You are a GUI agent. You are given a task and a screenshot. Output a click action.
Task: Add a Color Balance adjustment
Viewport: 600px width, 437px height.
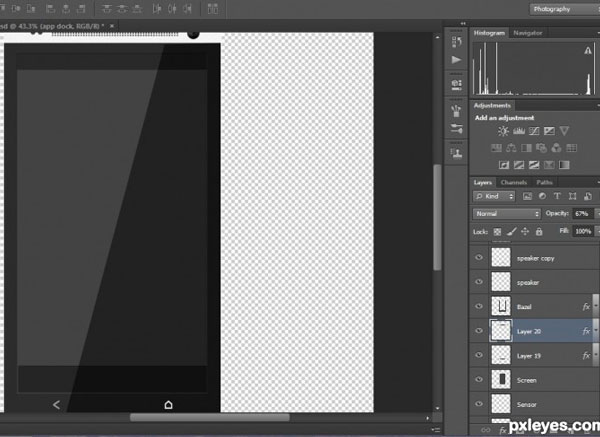[x=512, y=148]
